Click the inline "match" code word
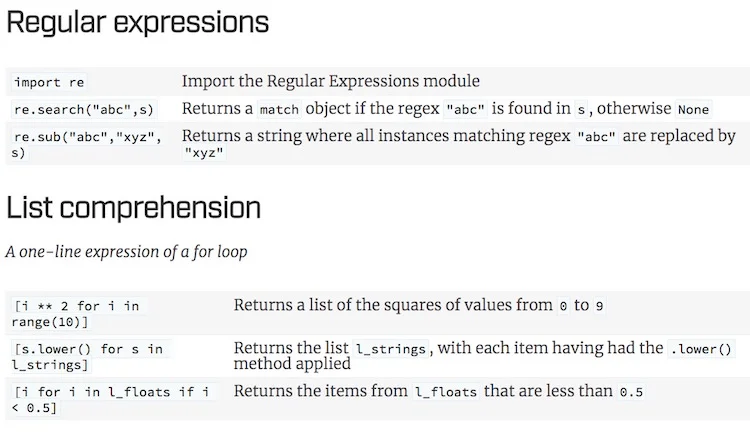Screen dimensions: 750x434 pyautogui.click(x=279, y=110)
